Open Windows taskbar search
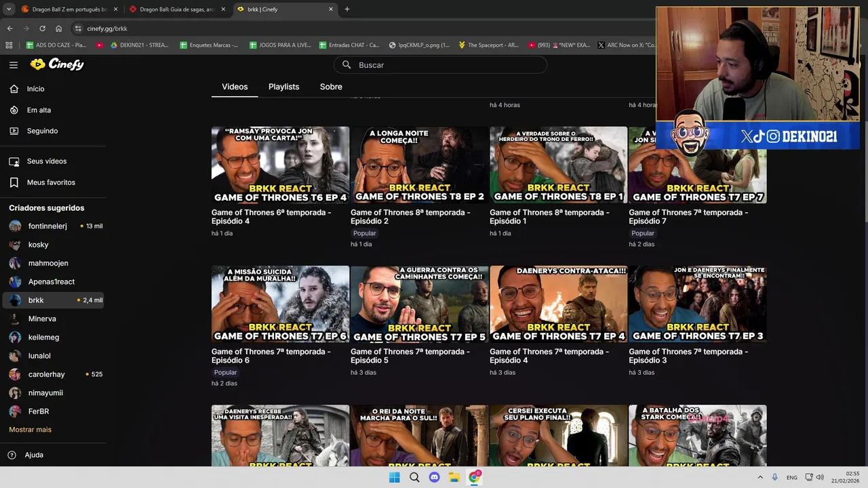The width and height of the screenshot is (868, 488). tap(414, 477)
